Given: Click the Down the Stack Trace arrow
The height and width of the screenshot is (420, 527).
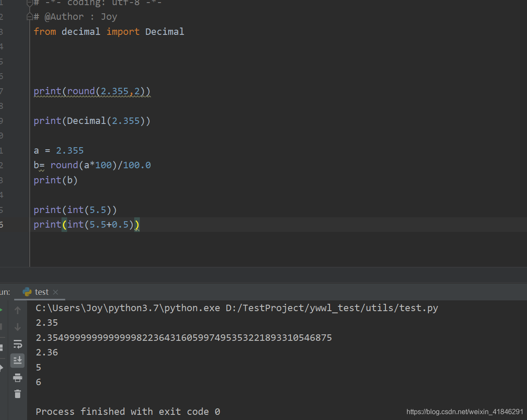Looking at the screenshot, I should click(18, 327).
